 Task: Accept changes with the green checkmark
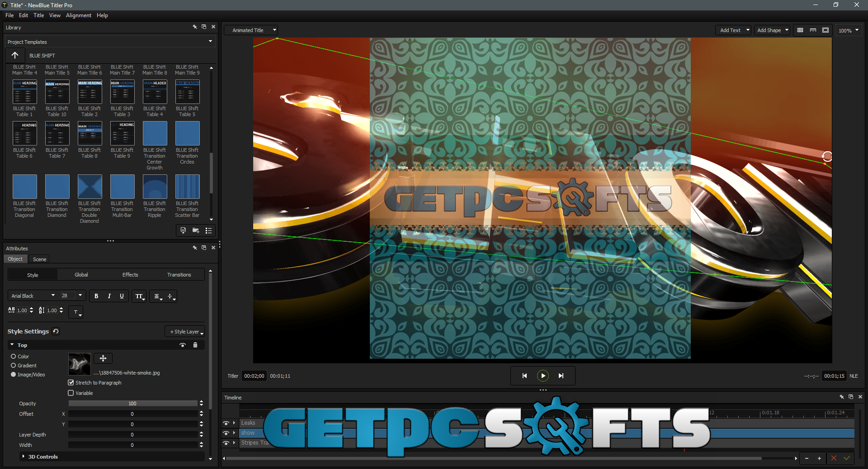[847, 458]
